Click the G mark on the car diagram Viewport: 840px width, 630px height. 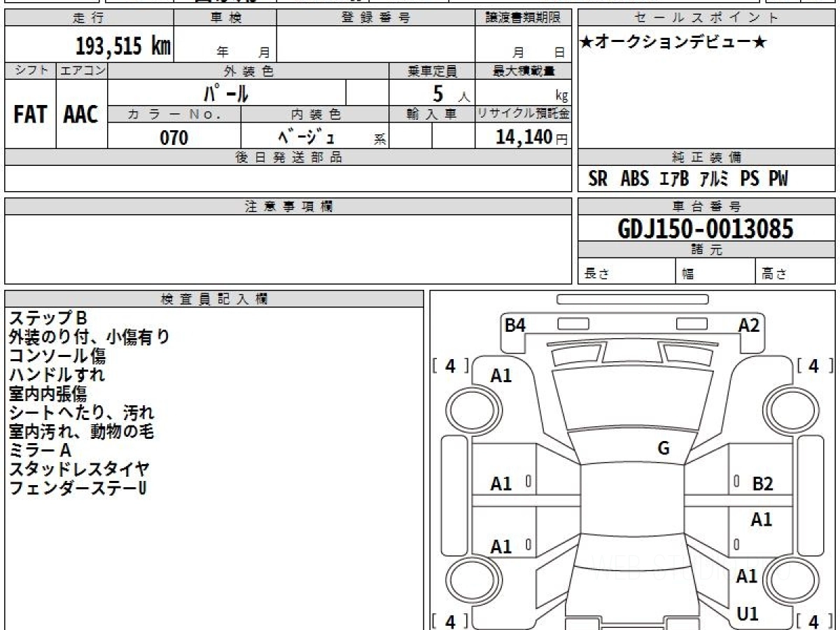pos(664,449)
